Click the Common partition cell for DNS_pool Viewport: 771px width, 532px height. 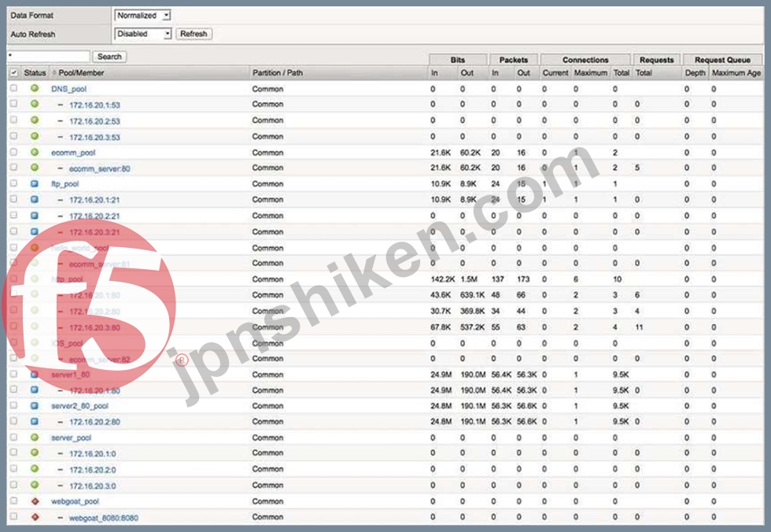268,88
